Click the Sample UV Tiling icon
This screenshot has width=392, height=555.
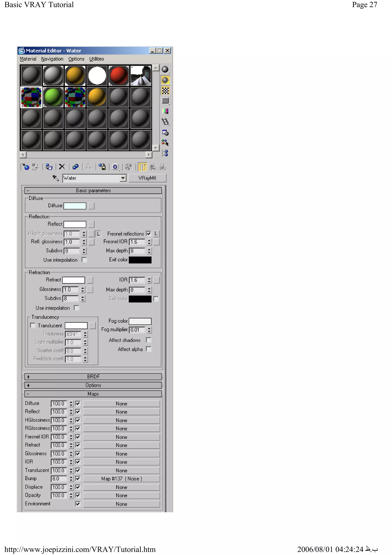pyautogui.click(x=165, y=101)
